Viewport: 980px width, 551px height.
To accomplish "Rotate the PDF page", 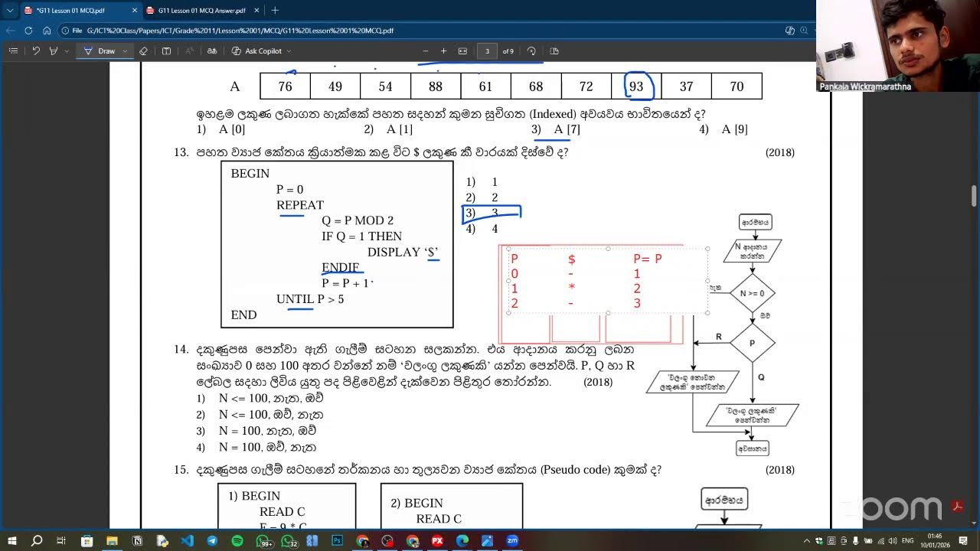I will point(531,51).
